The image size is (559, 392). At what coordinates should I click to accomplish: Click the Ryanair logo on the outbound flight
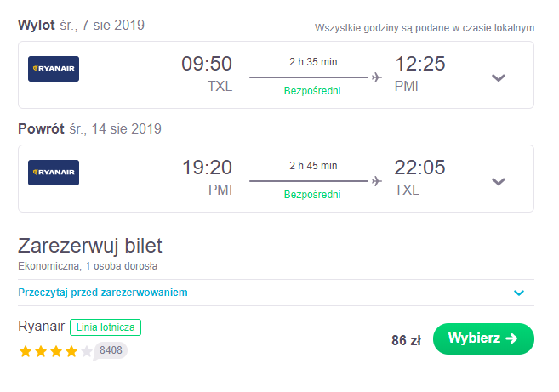click(54, 69)
